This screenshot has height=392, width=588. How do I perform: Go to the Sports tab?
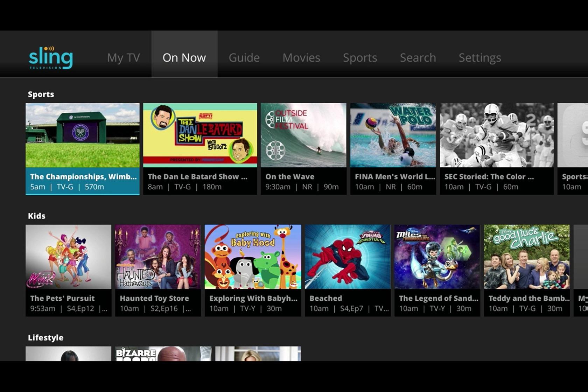[360, 58]
